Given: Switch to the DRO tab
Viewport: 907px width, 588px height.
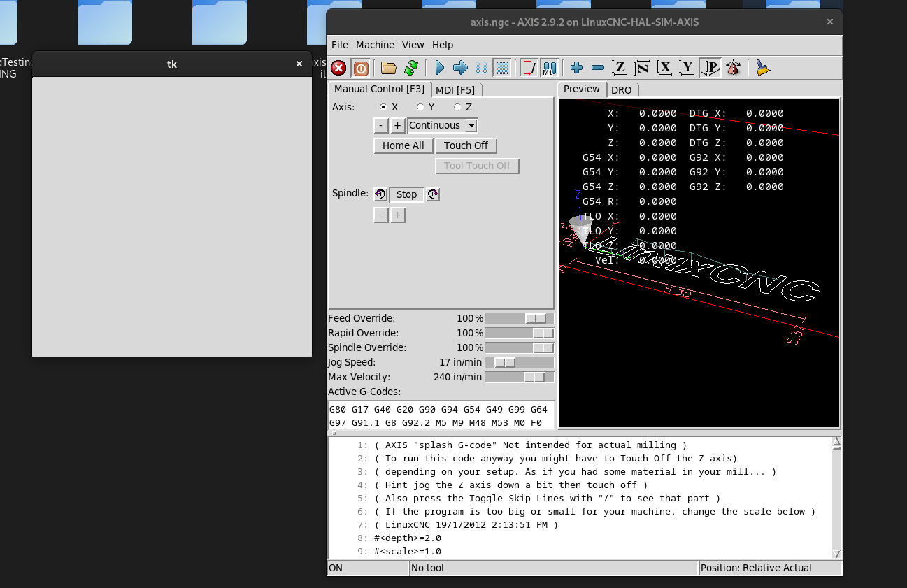Looking at the screenshot, I should (621, 90).
